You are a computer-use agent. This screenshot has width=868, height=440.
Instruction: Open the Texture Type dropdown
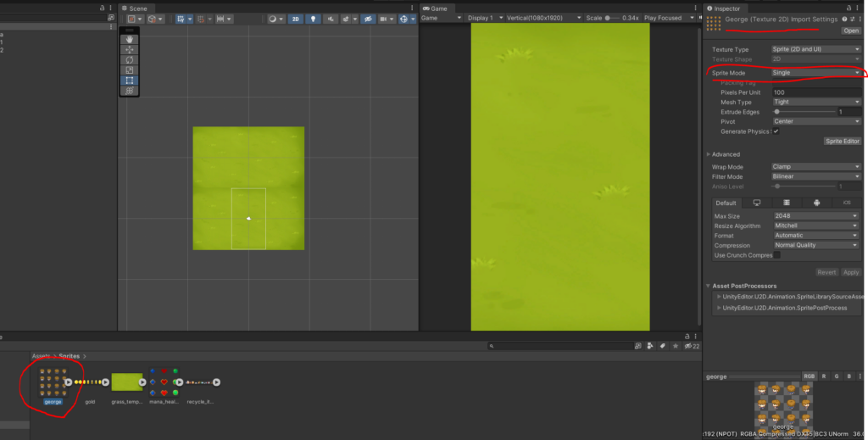click(815, 49)
